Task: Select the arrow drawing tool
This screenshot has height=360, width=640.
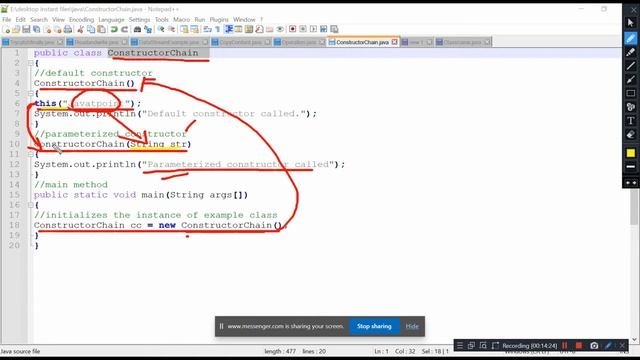Action: (631, 80)
